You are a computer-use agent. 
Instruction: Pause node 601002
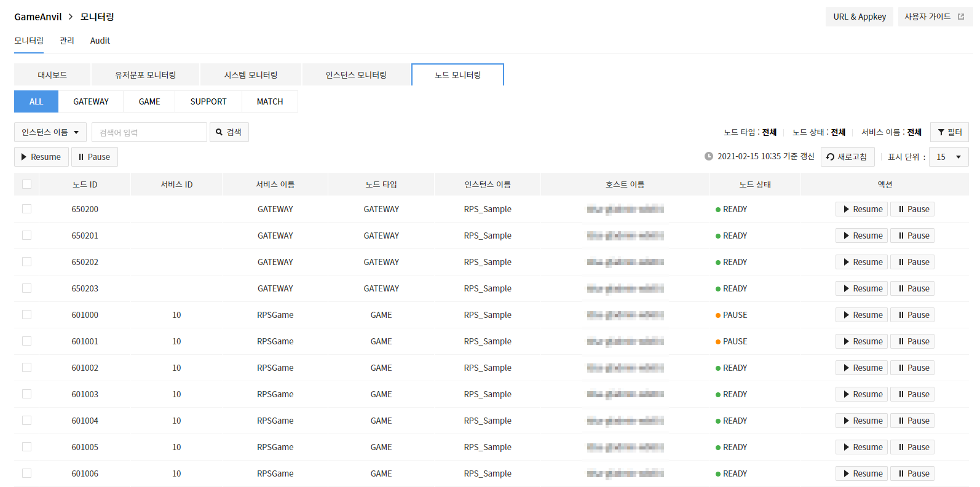tap(912, 368)
